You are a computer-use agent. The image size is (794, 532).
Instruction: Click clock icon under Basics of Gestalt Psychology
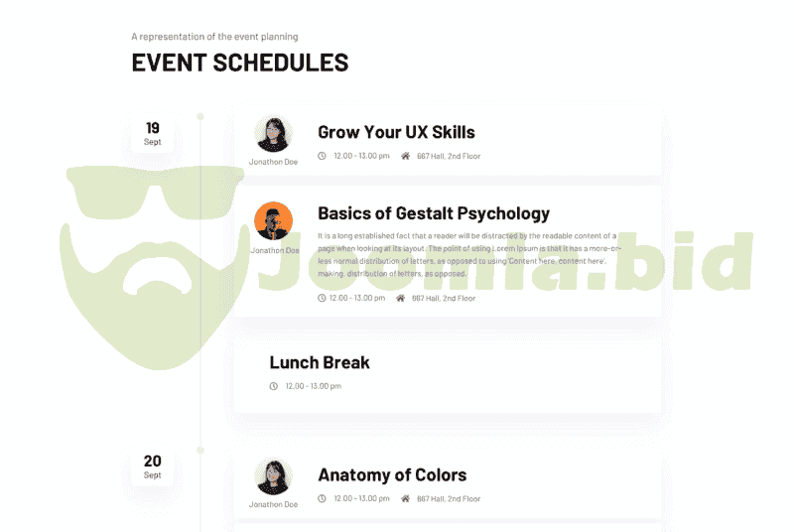click(x=322, y=298)
